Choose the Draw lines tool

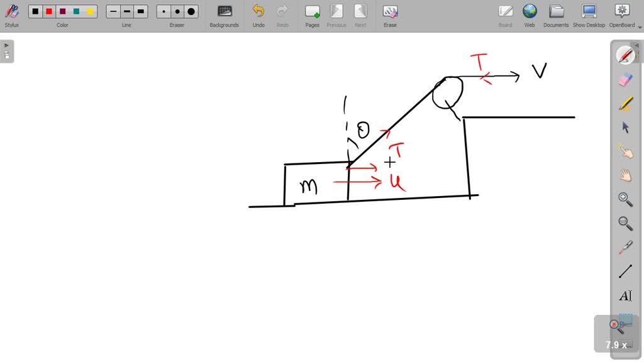(x=625, y=271)
